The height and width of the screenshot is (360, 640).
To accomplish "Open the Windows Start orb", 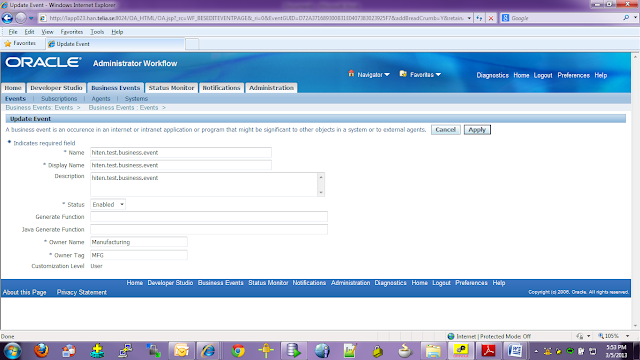I will tap(12, 351).
